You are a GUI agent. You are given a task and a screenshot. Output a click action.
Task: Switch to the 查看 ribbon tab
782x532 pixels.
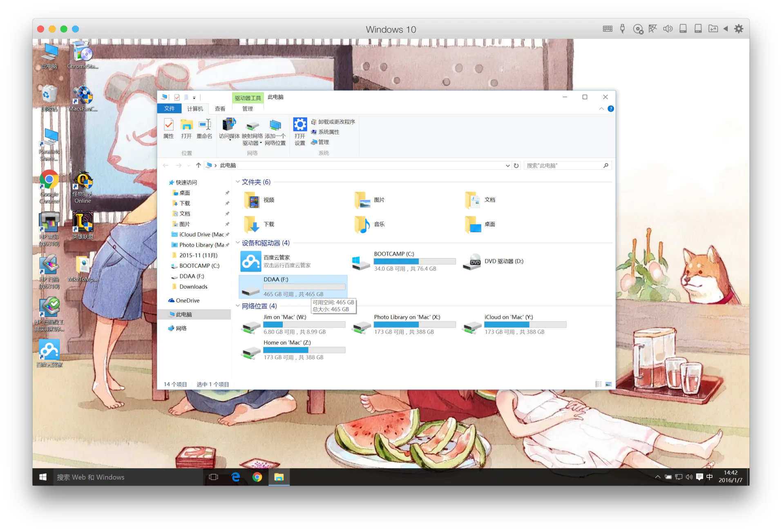(220, 108)
